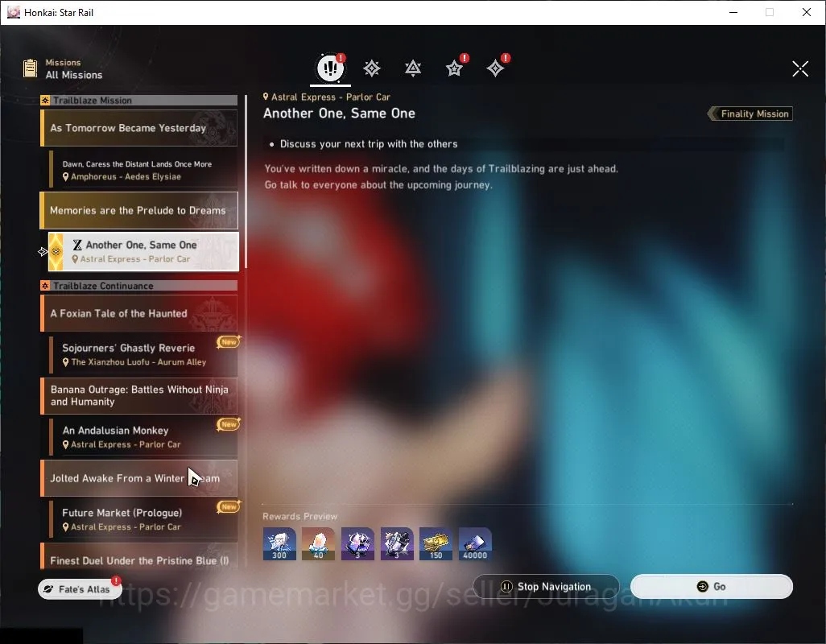Click the hourglass icon on Another One, Same One
826x644 pixels.
coord(77,245)
